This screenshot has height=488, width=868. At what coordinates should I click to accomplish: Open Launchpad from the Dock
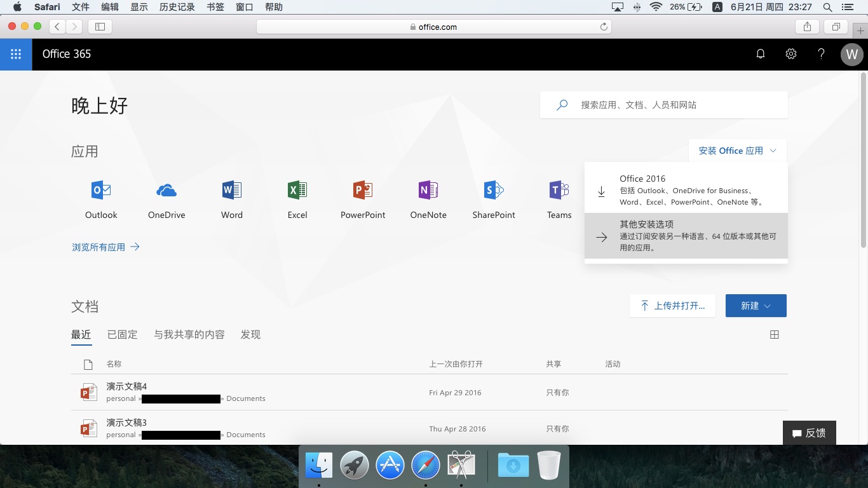coord(355,465)
